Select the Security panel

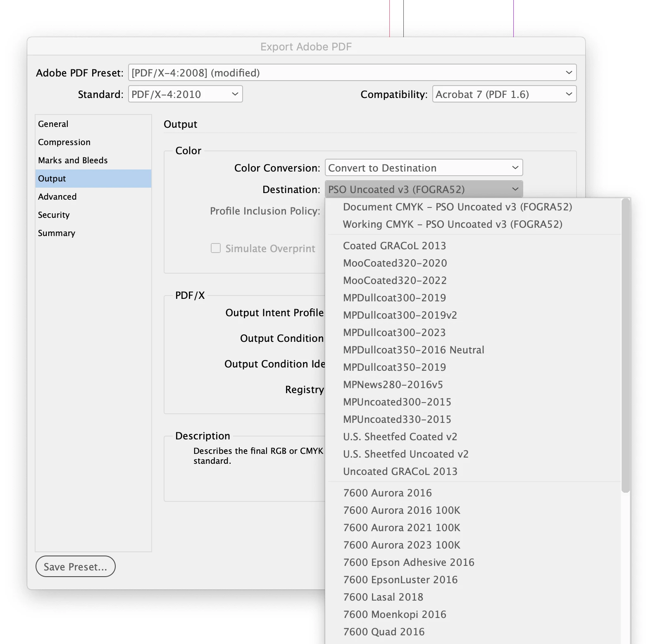click(93, 215)
